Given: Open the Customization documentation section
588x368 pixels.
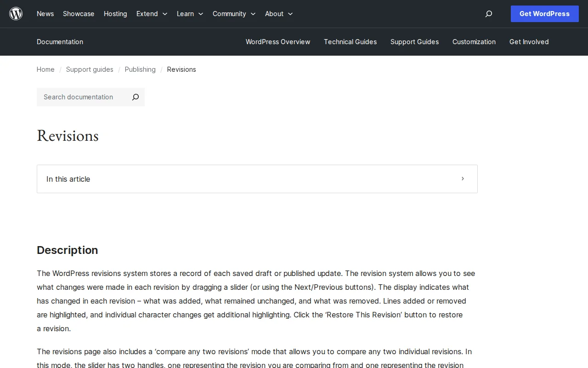Looking at the screenshot, I should 474,42.
